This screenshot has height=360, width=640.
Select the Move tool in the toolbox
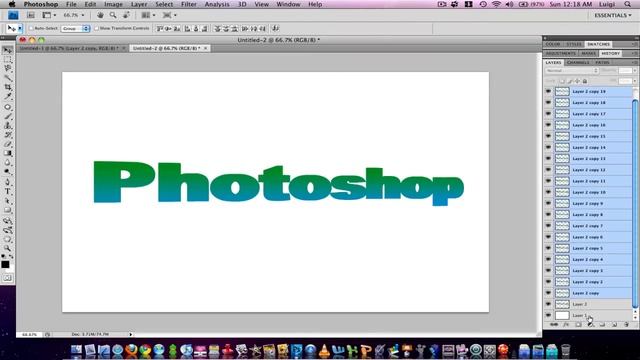coord(7,50)
